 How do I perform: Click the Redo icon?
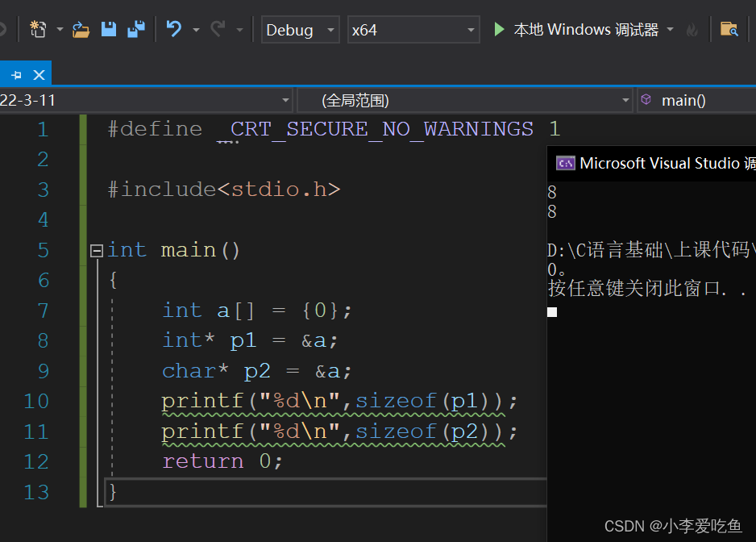(218, 30)
